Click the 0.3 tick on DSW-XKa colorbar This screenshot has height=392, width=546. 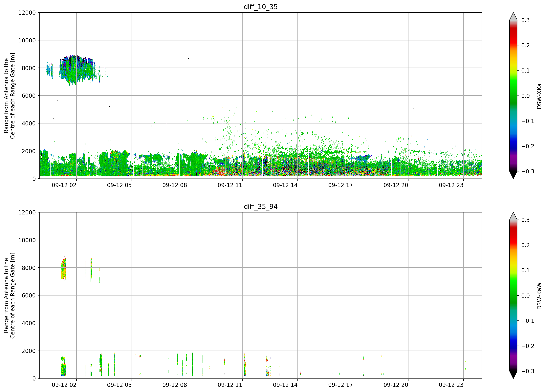point(526,20)
